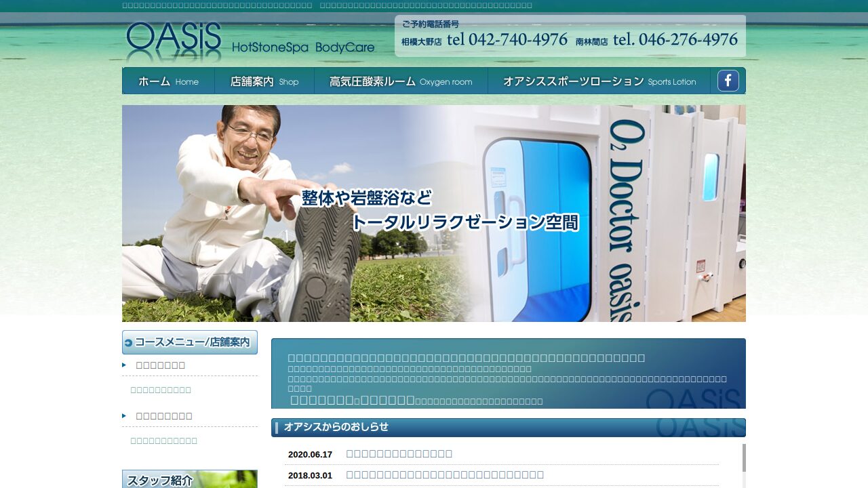Click the circle arrow icon beside コースメニュー
The image size is (868, 488).
(128, 343)
